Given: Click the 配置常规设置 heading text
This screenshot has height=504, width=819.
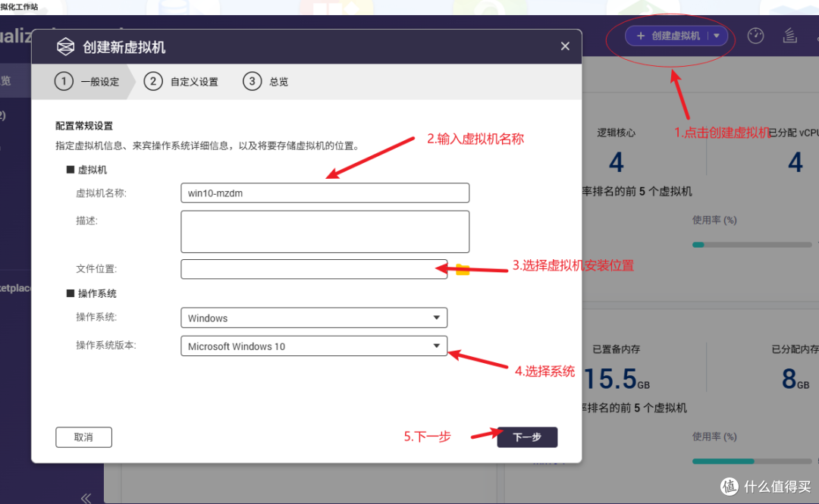Looking at the screenshot, I should point(84,126).
